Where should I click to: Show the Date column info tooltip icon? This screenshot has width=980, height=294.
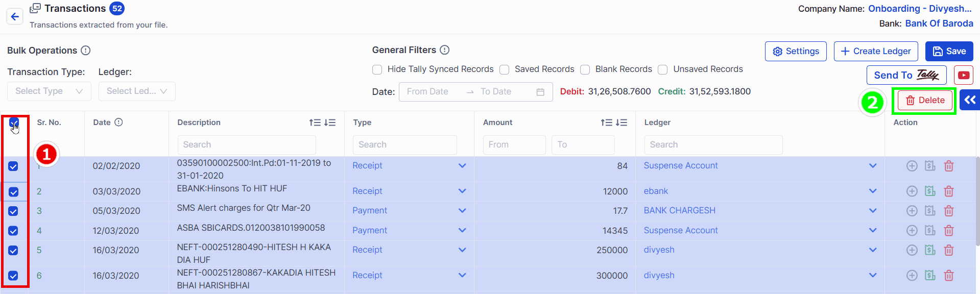point(118,122)
